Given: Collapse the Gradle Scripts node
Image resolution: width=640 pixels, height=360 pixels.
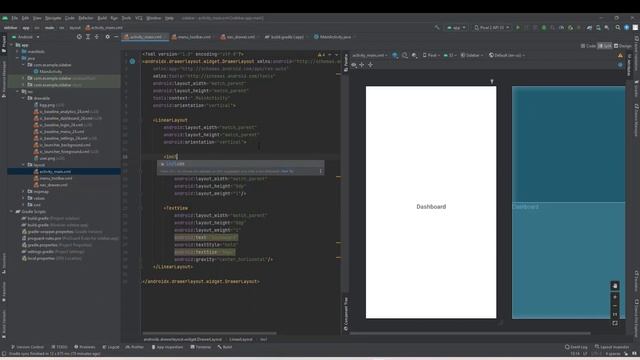Looking at the screenshot, I should 12,211.
